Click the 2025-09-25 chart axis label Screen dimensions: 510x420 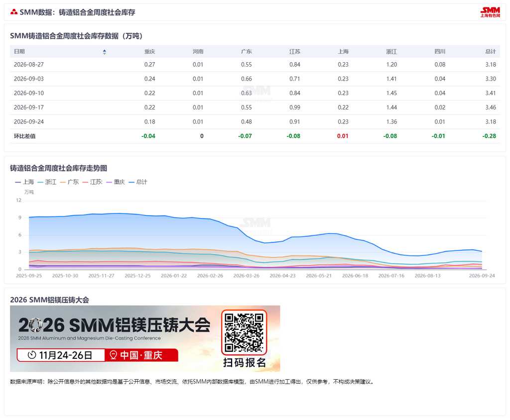(29, 276)
